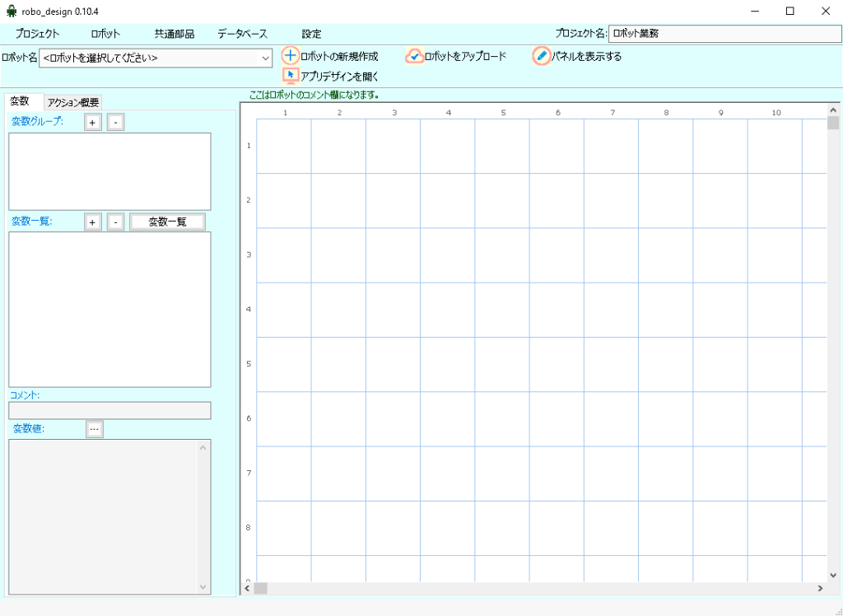The image size is (843, 616).
Task: Click the horizontal scrollbar right arrow
Action: [x=819, y=588]
